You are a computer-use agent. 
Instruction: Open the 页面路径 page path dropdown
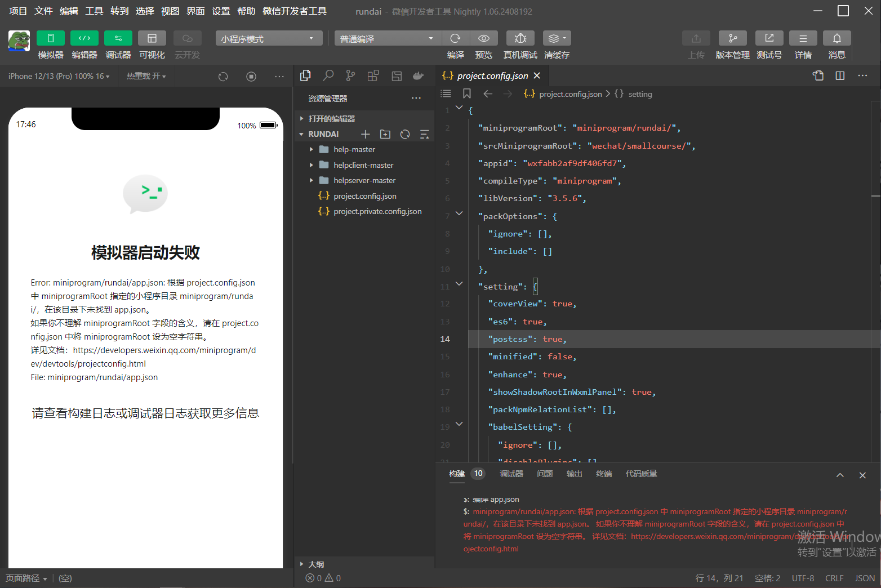pos(26,578)
